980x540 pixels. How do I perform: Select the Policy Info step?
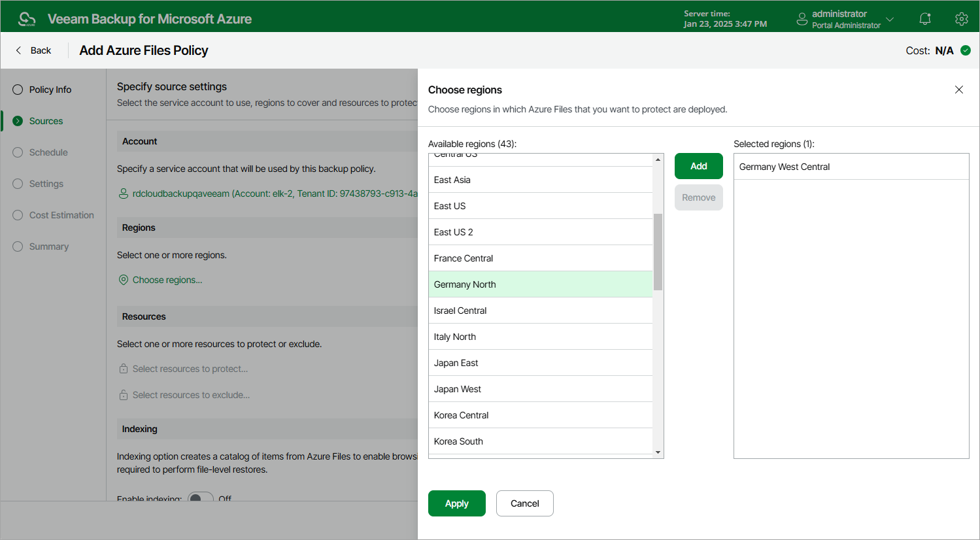coord(50,90)
